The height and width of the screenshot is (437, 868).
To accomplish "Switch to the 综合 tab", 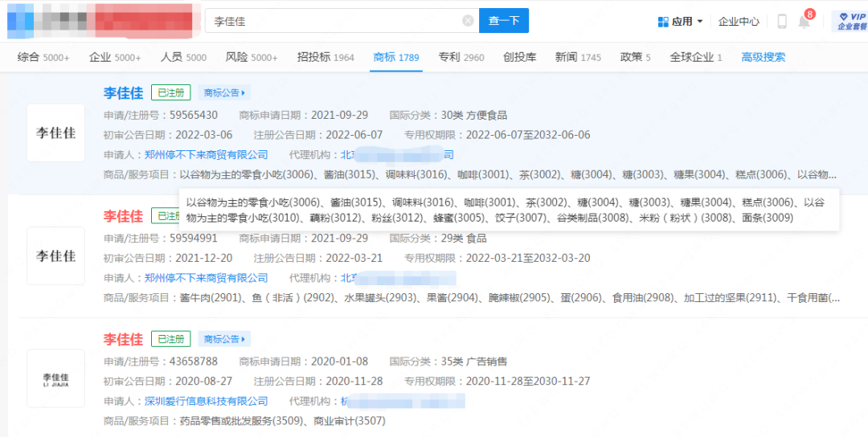I will pos(43,57).
